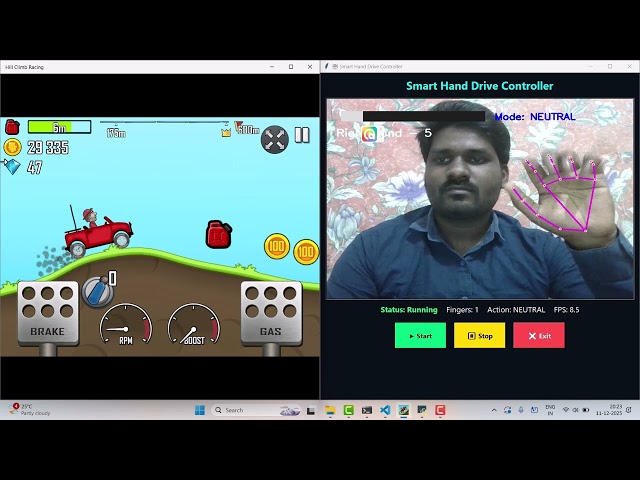Click the 47 gem count
The height and width of the screenshot is (480, 640).
[x=35, y=167]
